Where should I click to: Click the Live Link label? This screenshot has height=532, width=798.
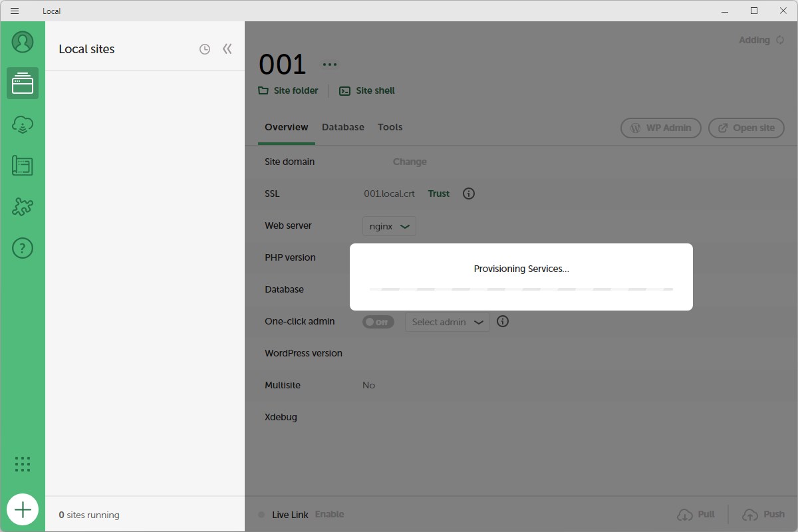290,514
